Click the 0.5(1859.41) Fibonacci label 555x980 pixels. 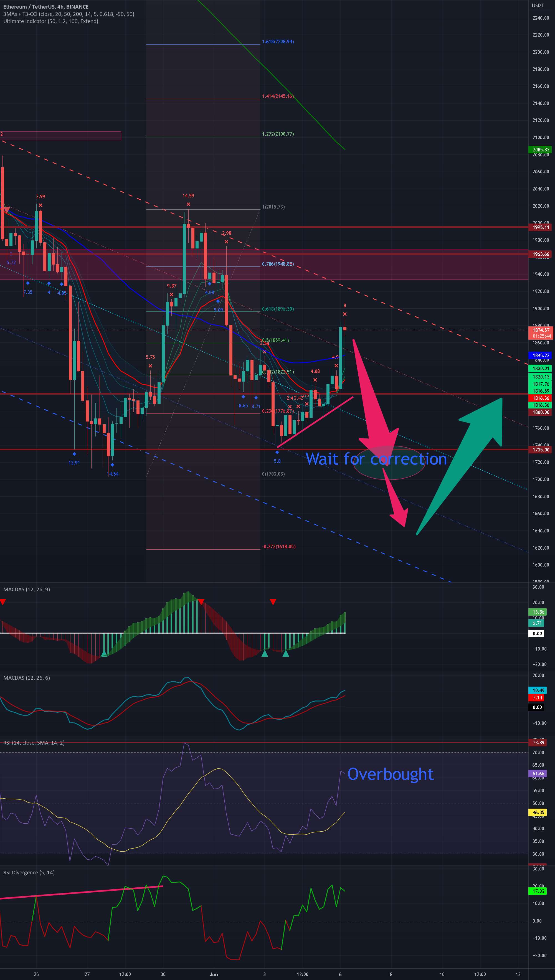click(276, 340)
